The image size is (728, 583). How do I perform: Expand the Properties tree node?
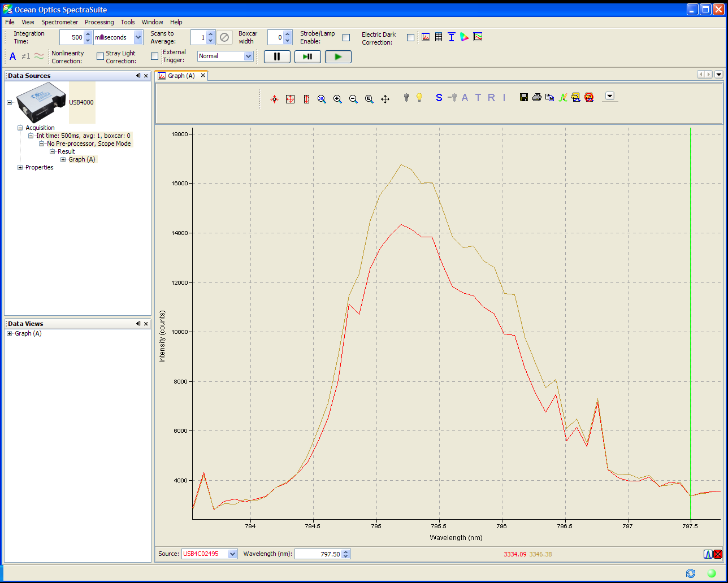[20, 167]
